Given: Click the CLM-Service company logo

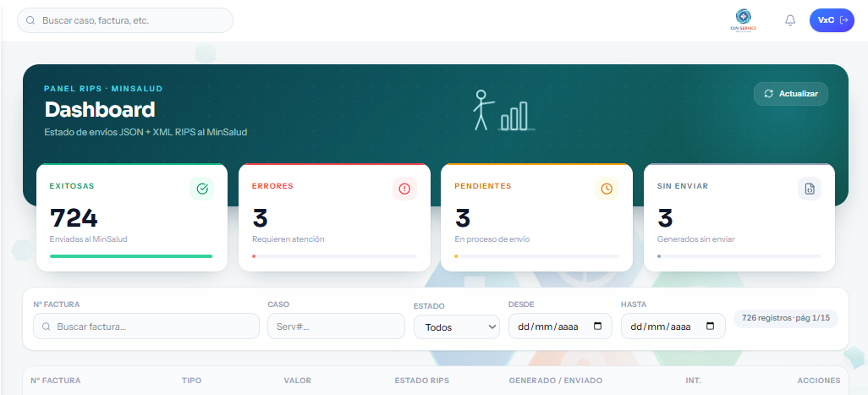Looking at the screenshot, I should 744,20.
